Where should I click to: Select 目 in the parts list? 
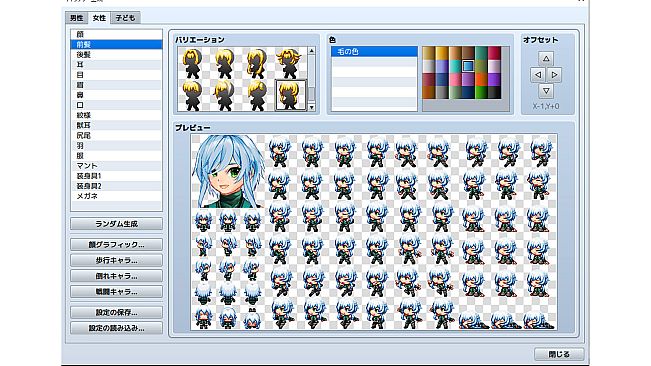coord(116,75)
